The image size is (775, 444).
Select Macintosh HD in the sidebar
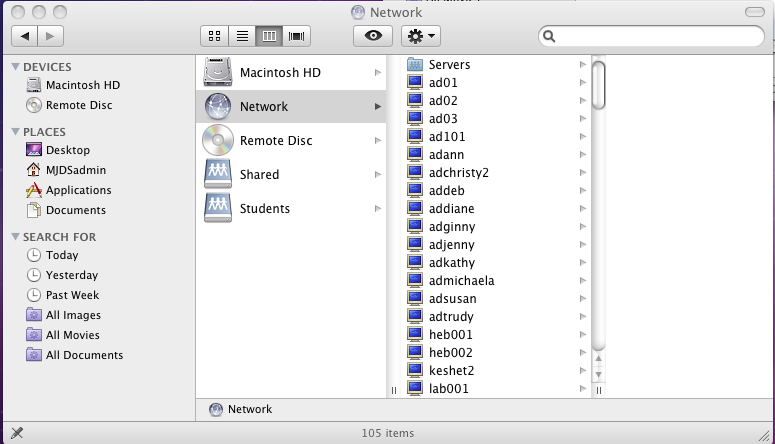coord(73,85)
